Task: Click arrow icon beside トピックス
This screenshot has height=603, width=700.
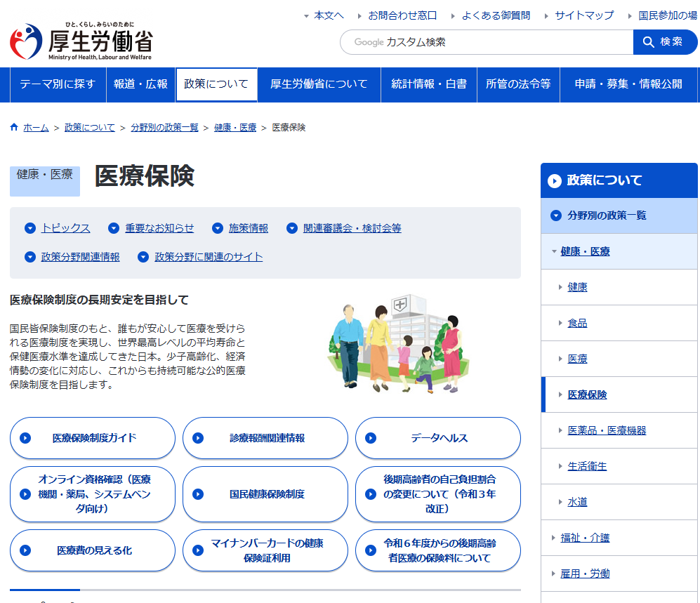Action: 29,228
